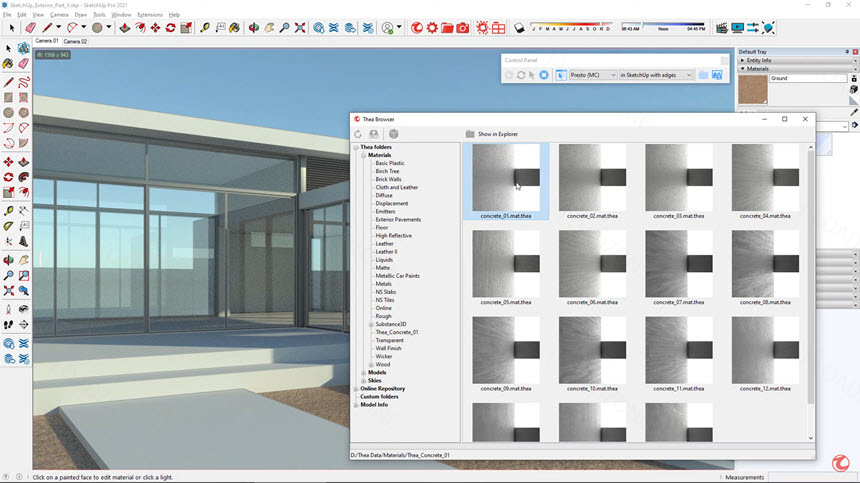Open the File menu

[x=7, y=15]
